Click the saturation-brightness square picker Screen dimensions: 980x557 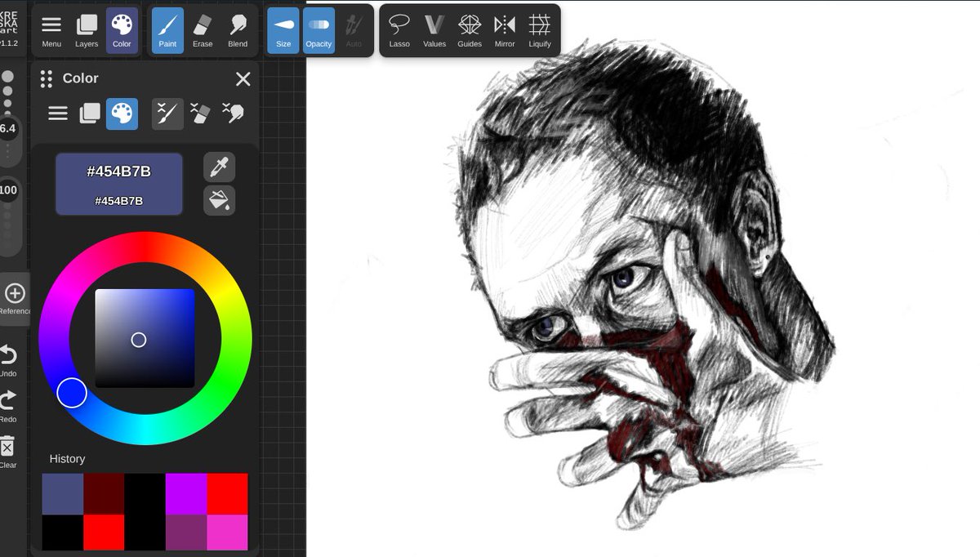click(x=145, y=338)
